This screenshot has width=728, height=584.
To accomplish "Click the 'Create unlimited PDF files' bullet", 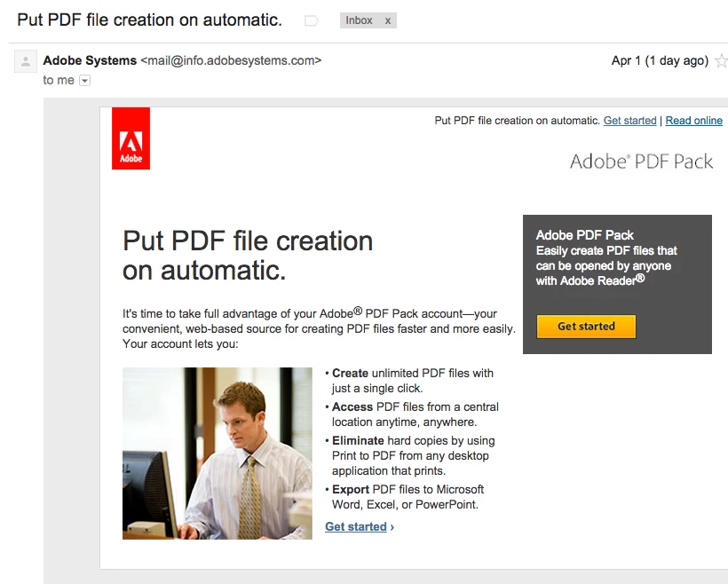I will [409, 381].
